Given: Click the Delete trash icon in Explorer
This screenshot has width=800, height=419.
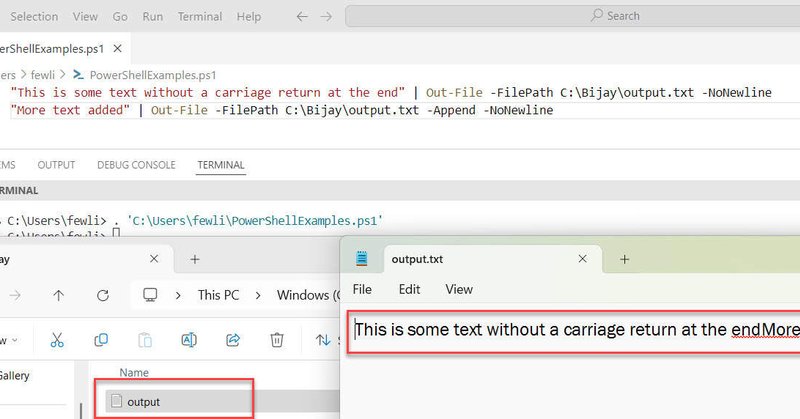Looking at the screenshot, I should [x=277, y=340].
